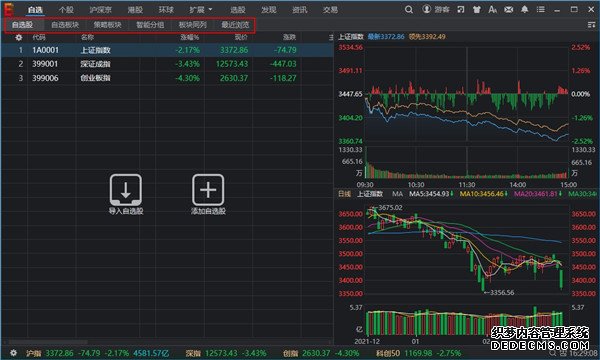Sort by the 现价 column header

(x=241, y=37)
